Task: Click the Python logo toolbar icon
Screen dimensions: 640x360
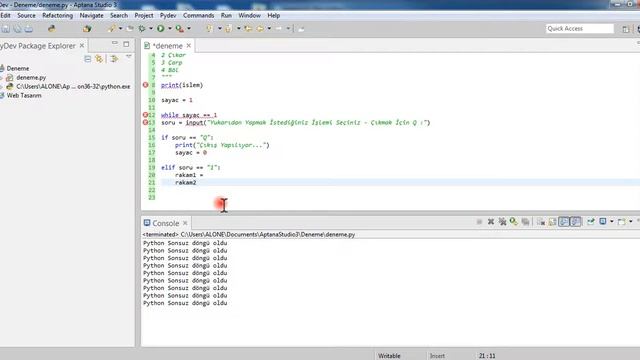Action: [x=52, y=29]
